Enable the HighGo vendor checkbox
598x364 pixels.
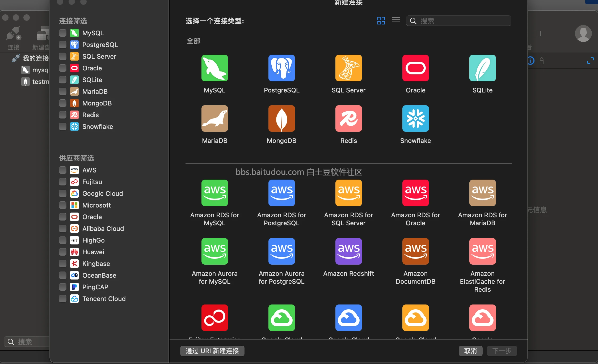63,240
